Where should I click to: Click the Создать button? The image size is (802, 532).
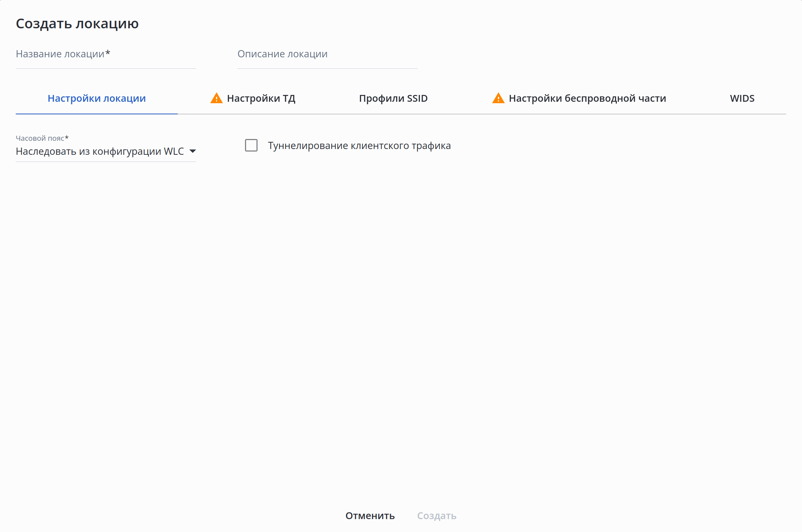(x=436, y=516)
